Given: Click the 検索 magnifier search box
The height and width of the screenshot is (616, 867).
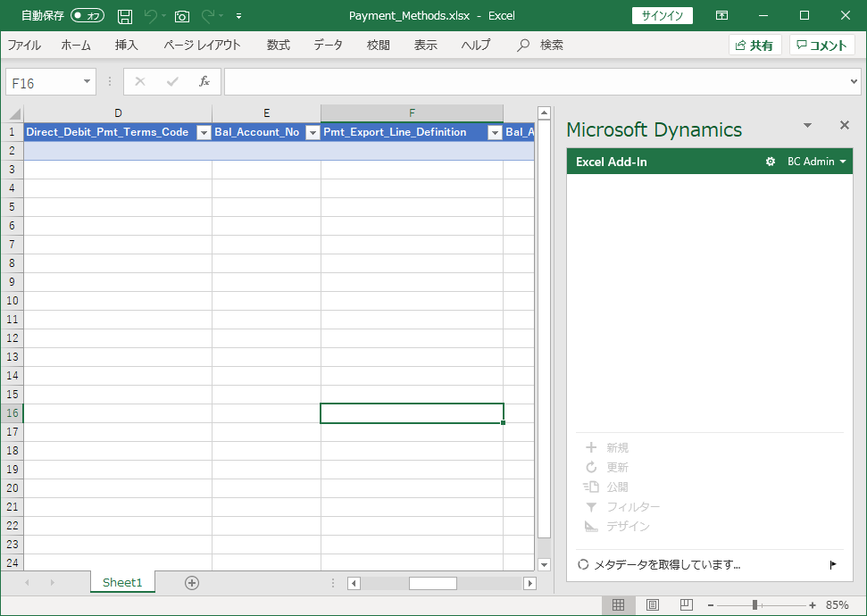Looking at the screenshot, I should pos(540,45).
